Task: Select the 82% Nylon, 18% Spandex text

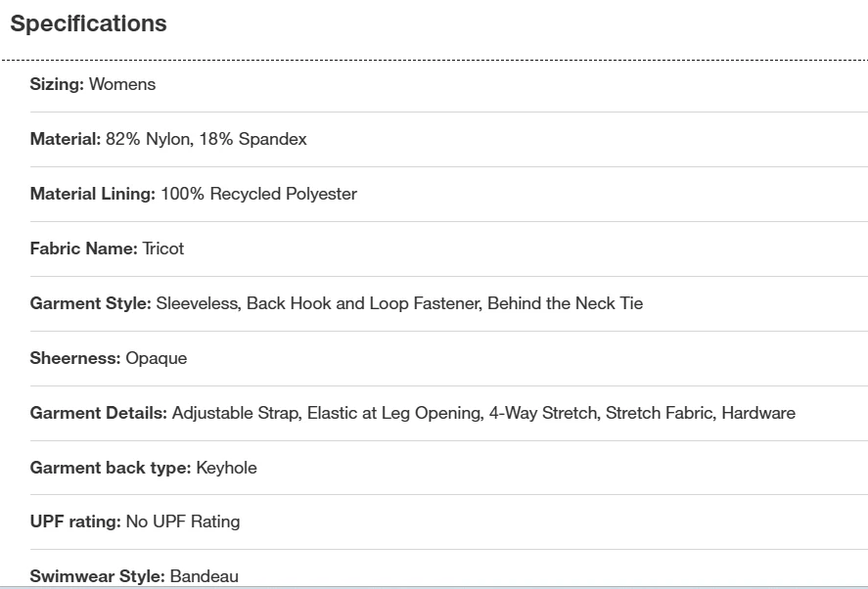Action: pos(206,139)
